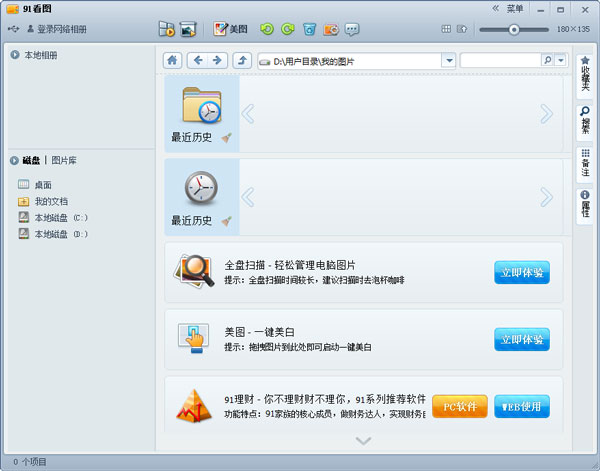Collapse panels with double-chevron icon

tap(496, 8)
